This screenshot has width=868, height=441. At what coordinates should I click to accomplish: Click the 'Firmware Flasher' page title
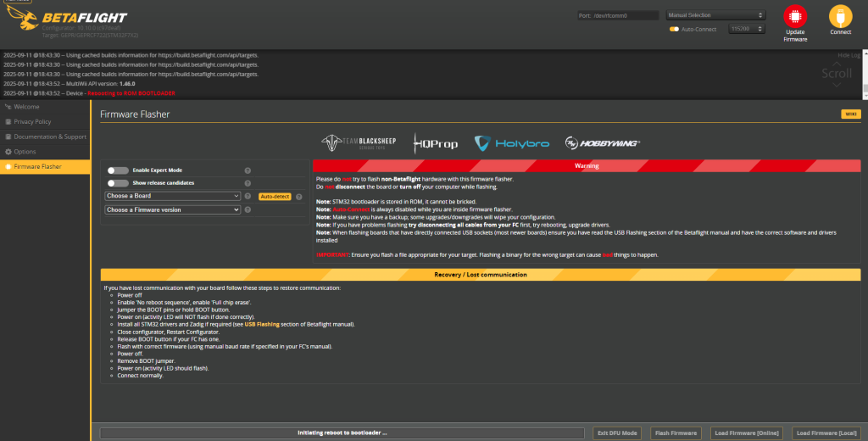point(135,114)
